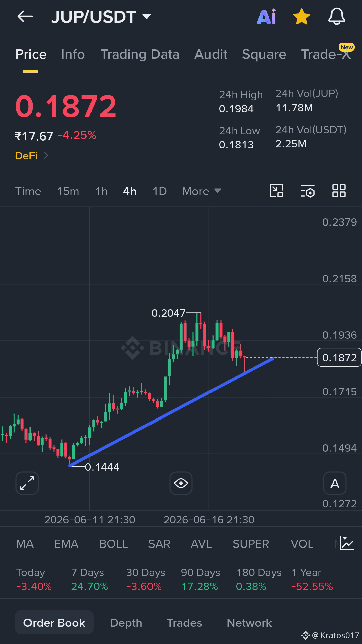Open the picture-in-picture chart icon

coord(277,191)
